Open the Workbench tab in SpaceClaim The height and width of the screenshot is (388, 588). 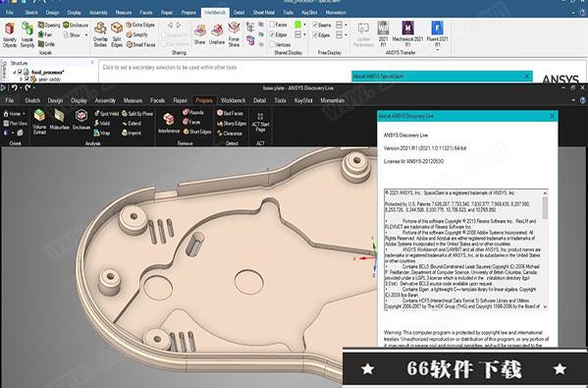[x=215, y=13]
